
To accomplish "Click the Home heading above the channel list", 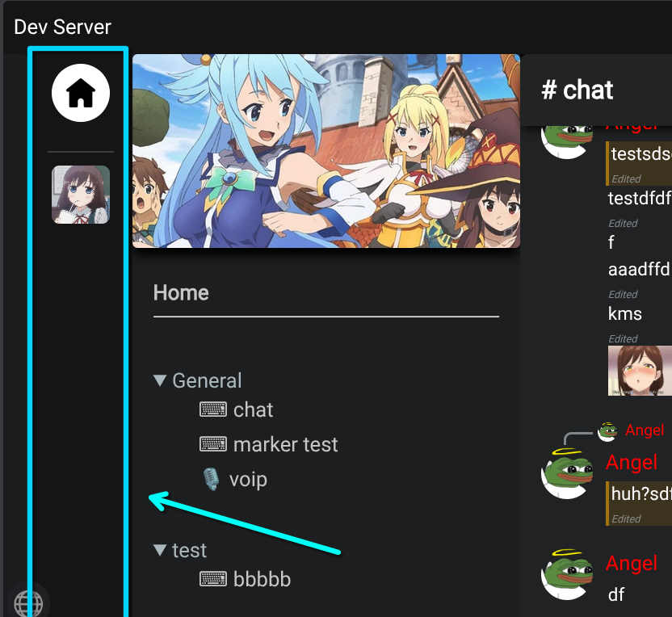I will click(181, 292).
